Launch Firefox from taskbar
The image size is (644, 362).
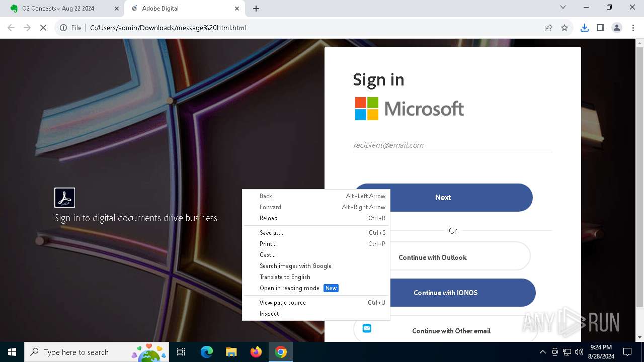coord(256,352)
